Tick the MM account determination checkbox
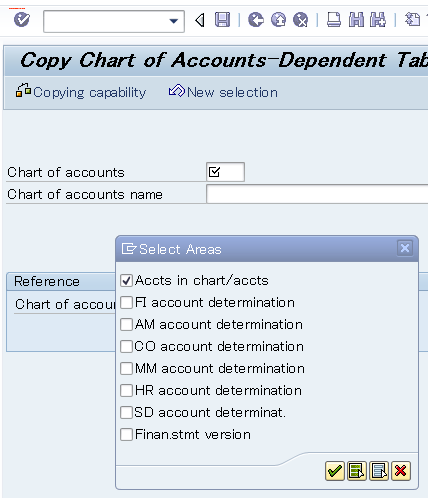 pos(126,369)
